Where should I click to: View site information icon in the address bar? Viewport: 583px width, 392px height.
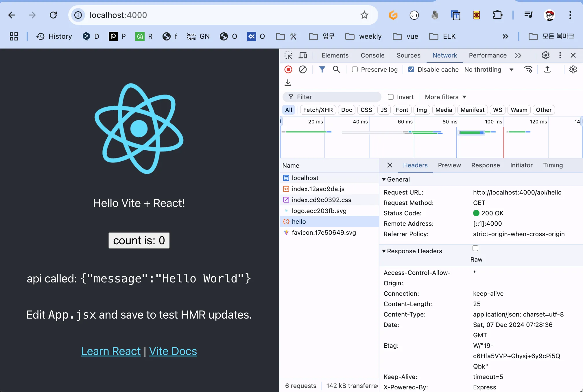pos(78,15)
